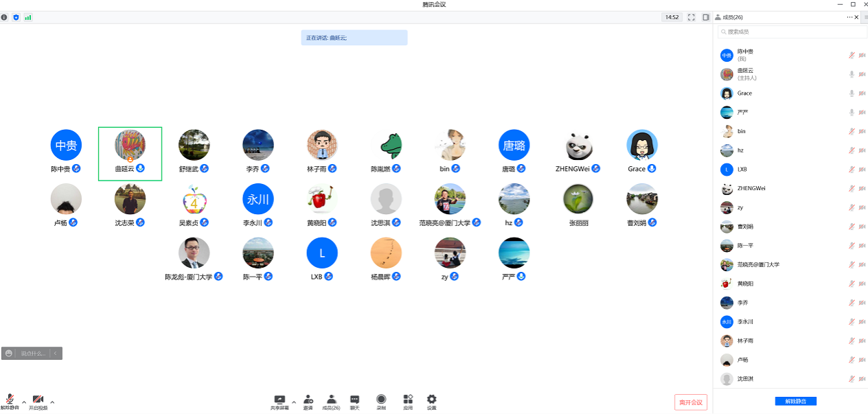Expand the video options arrow beside 开启视频
The width and height of the screenshot is (868, 414).
(x=52, y=402)
